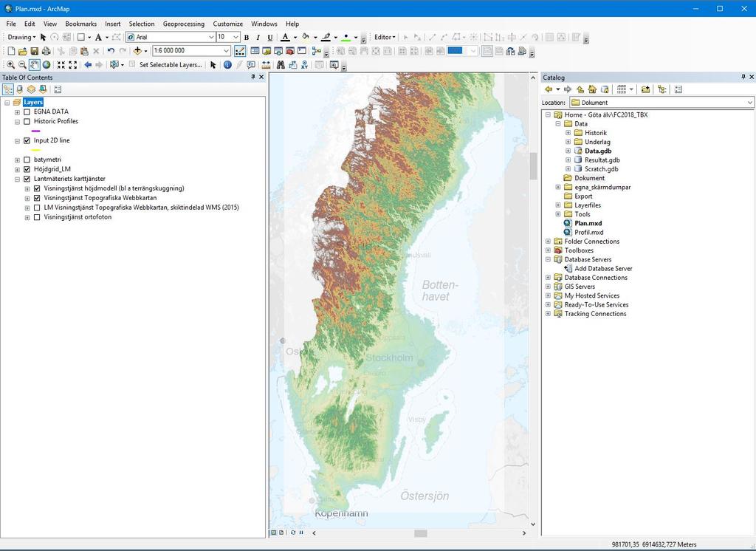Open the Drawing dropdown menu
The width and height of the screenshot is (756, 551).
[x=21, y=37]
